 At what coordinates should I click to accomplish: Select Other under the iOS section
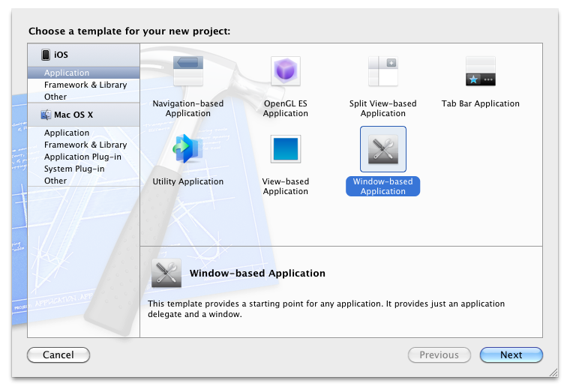pos(83,97)
